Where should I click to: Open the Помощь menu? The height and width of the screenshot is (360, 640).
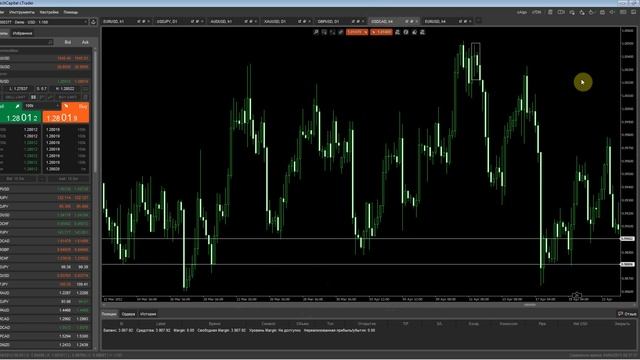pos(71,12)
